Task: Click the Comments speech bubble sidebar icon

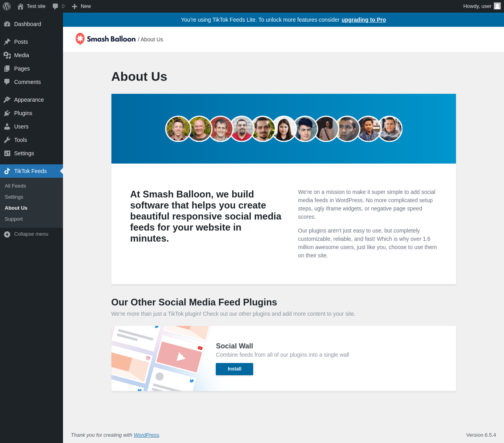Action: [7, 82]
